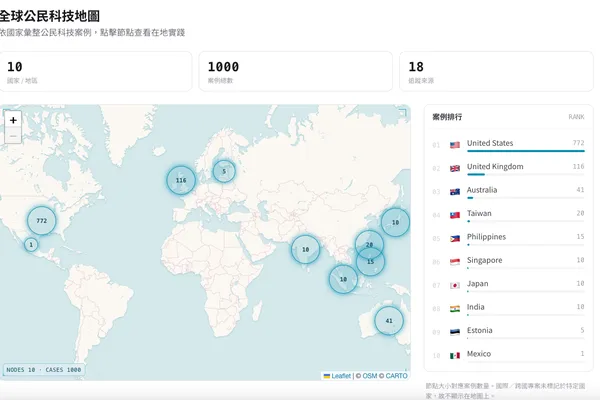Click the Singapore flag icon

point(455,262)
